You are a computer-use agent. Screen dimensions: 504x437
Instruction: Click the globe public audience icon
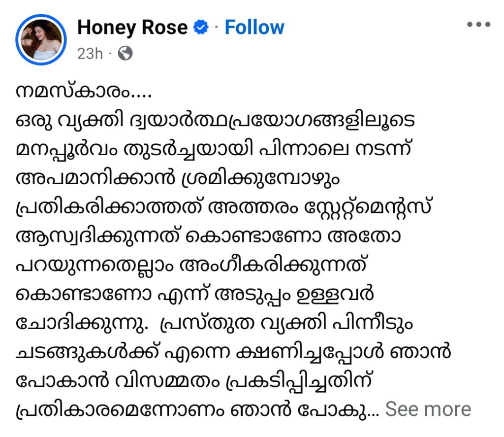[x=125, y=53]
